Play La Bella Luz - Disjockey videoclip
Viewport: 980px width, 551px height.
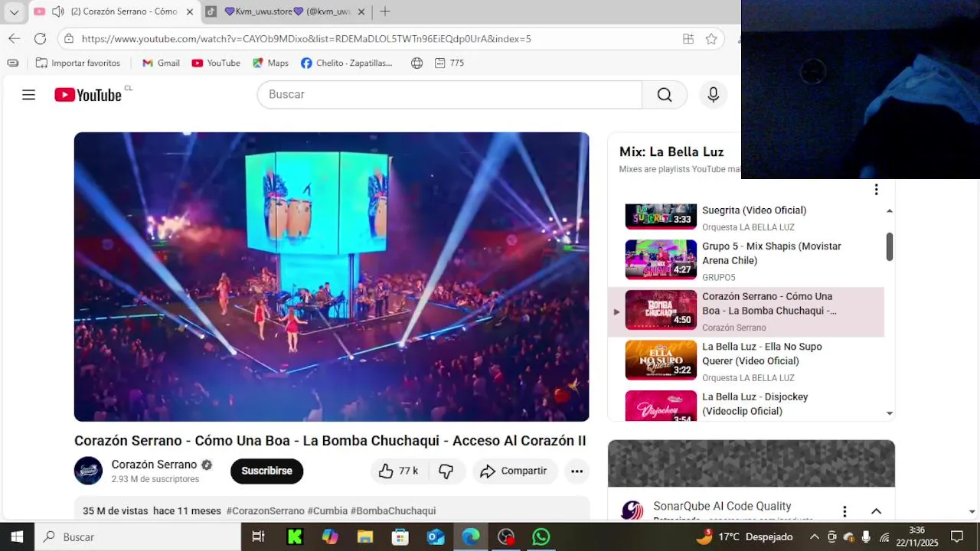point(746,405)
